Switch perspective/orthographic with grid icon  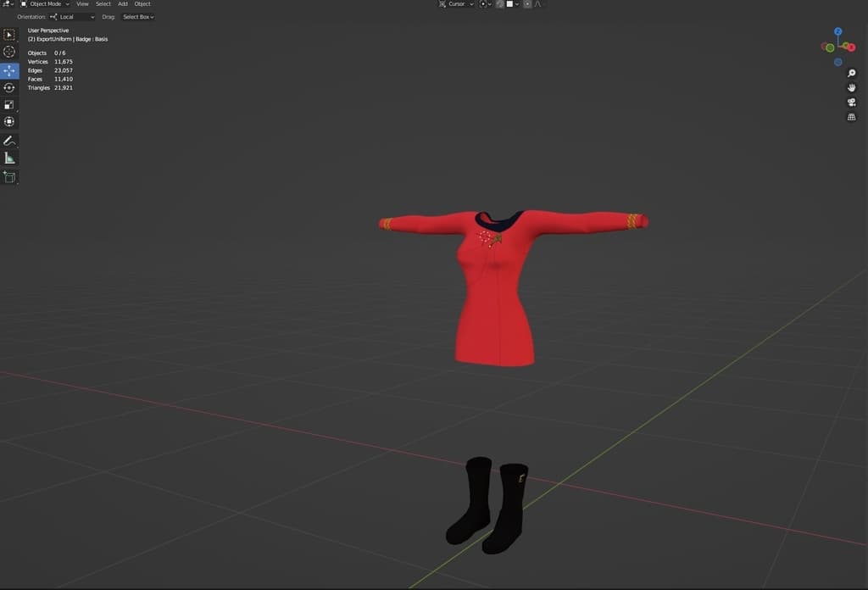(851, 117)
